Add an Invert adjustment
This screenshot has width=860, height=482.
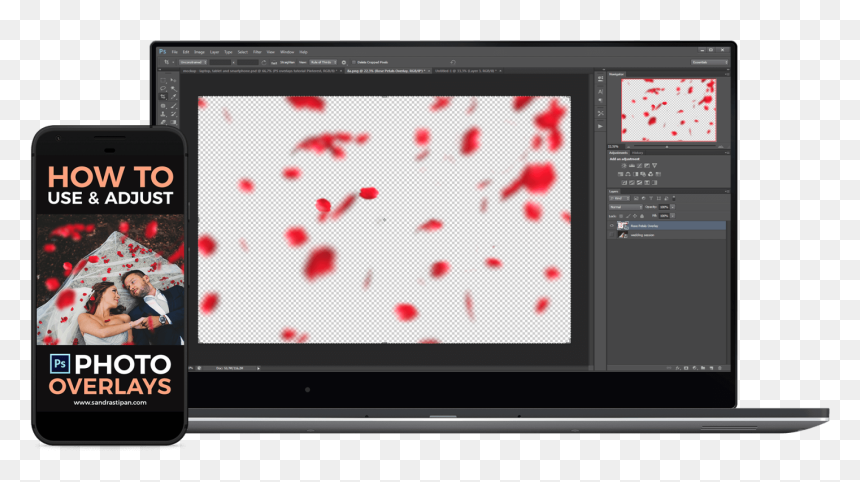click(x=624, y=183)
